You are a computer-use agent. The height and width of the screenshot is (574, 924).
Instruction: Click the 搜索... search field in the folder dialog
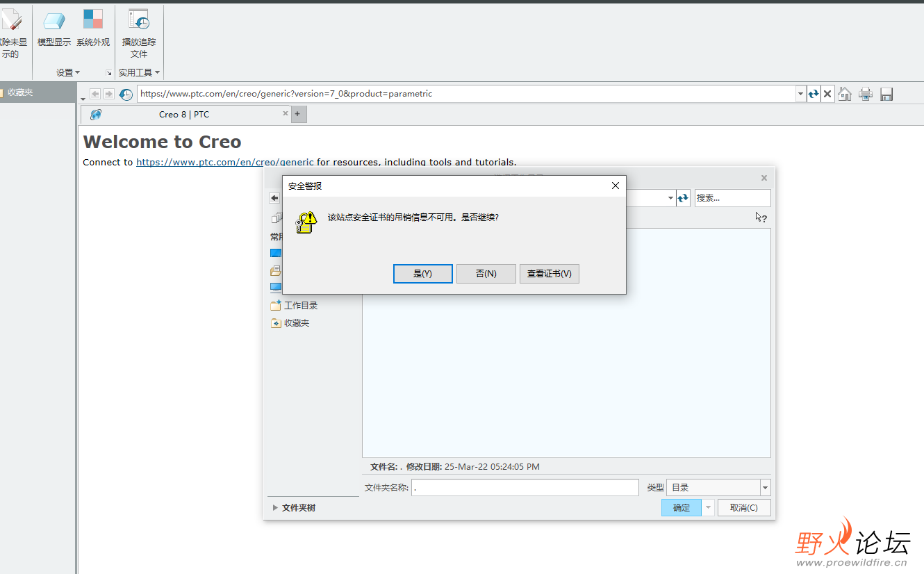[x=732, y=198]
